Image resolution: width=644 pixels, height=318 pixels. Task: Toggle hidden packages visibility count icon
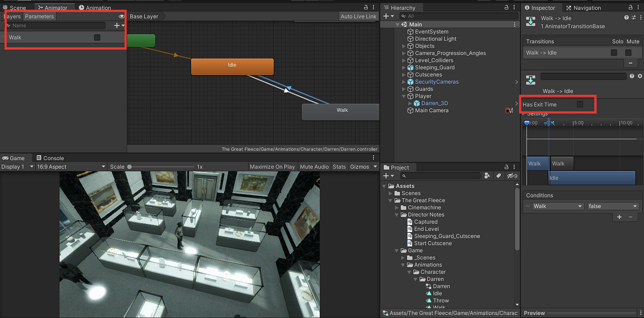pos(512,176)
